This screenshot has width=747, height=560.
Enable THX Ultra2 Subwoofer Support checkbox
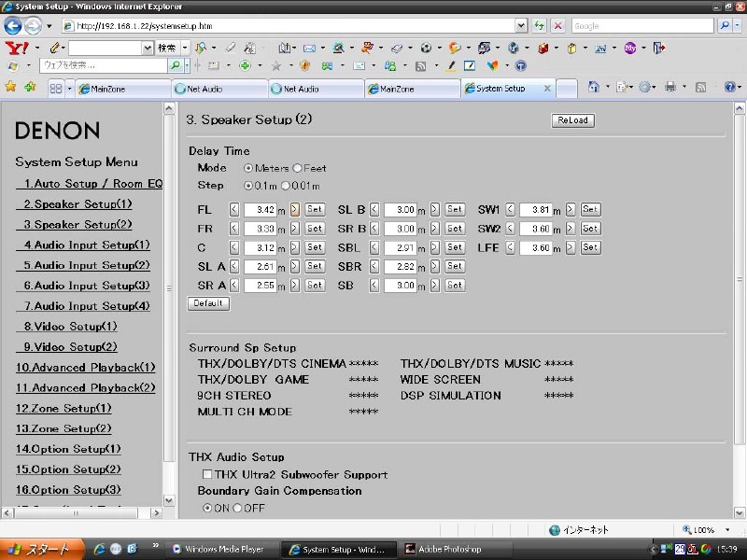click(207, 475)
